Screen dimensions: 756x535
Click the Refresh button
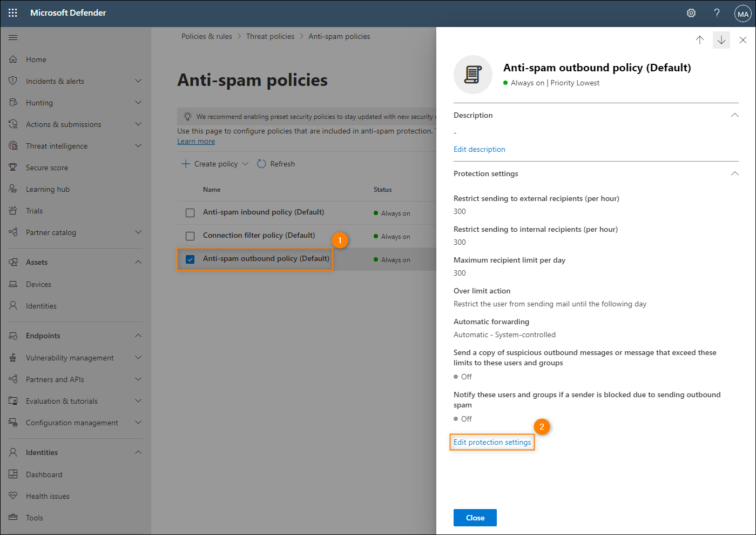point(276,164)
